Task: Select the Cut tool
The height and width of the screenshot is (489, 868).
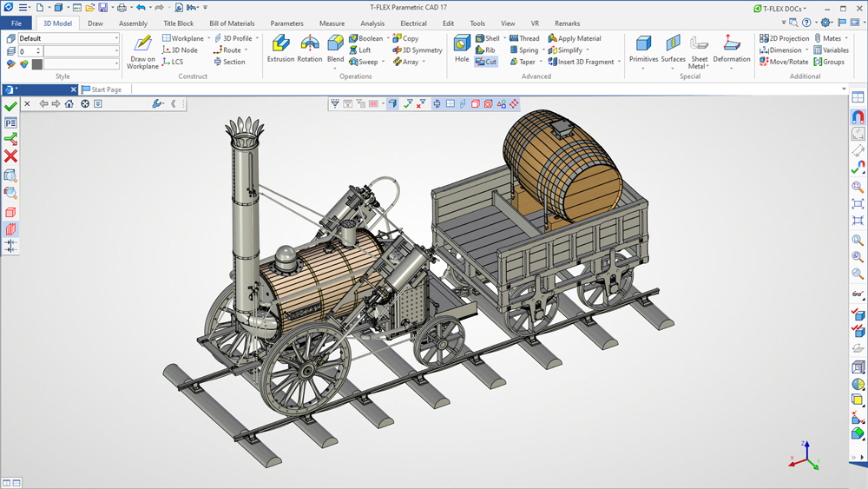Action: (486, 62)
